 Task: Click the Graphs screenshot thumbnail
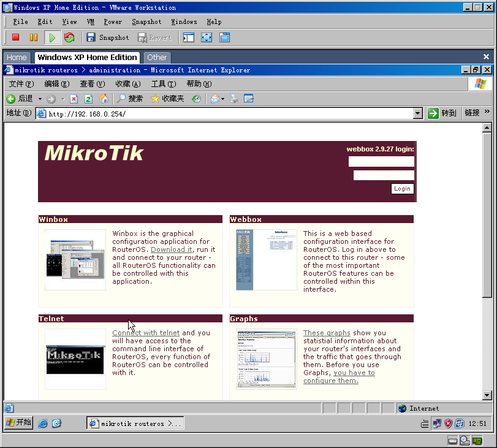click(x=266, y=359)
